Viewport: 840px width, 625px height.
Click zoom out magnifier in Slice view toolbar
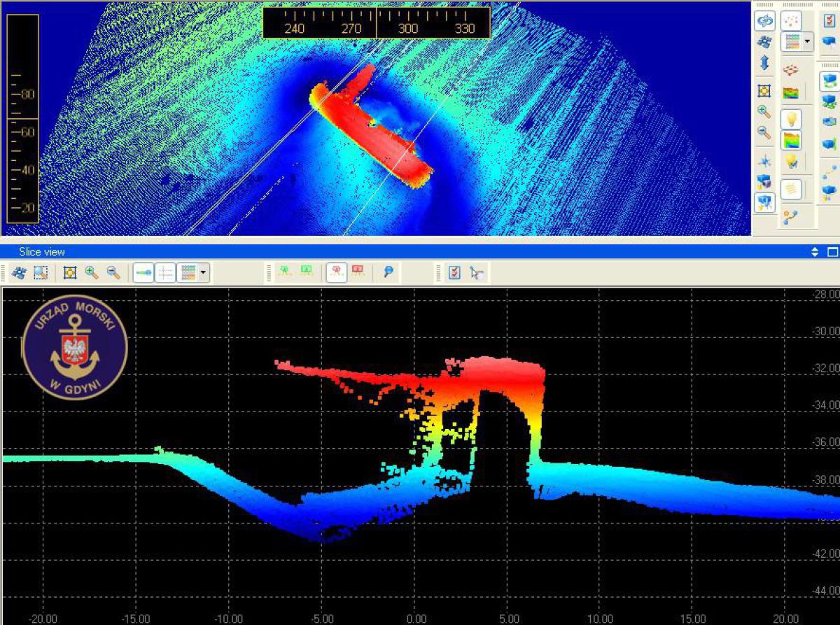(x=113, y=273)
